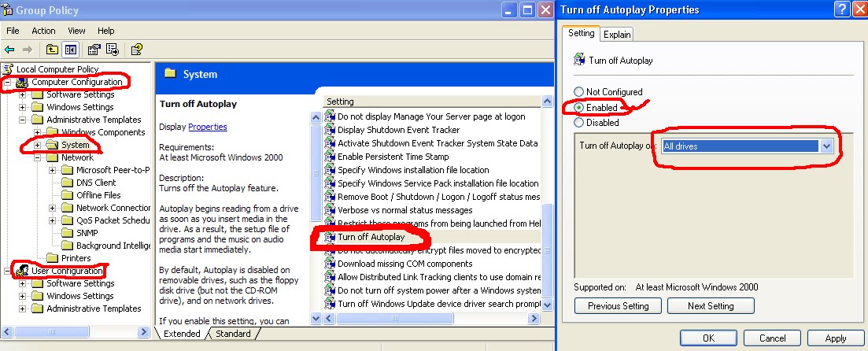
Task: Click the Up one level folder icon
Action: click(x=52, y=50)
